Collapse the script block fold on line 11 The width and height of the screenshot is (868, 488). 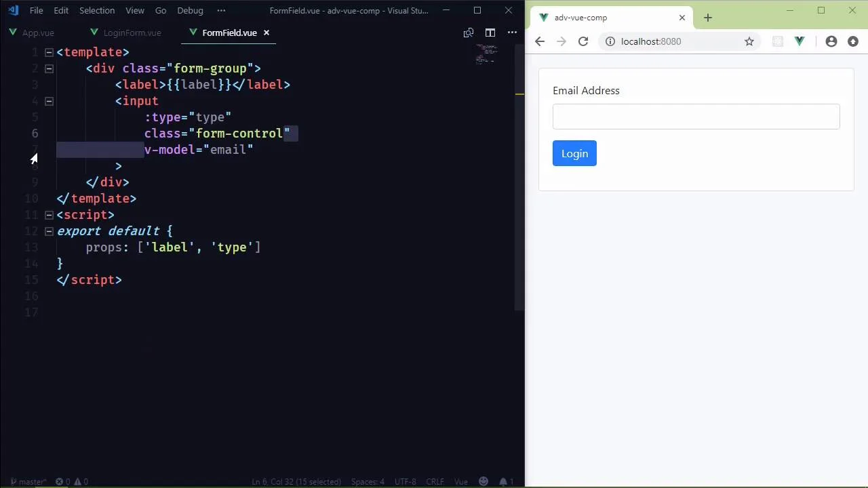pos(49,215)
